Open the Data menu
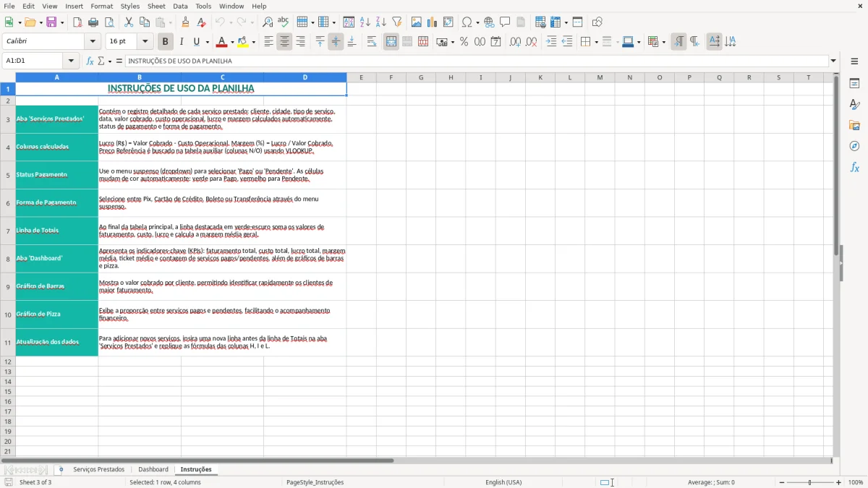The height and width of the screenshot is (488, 868). 180,6
